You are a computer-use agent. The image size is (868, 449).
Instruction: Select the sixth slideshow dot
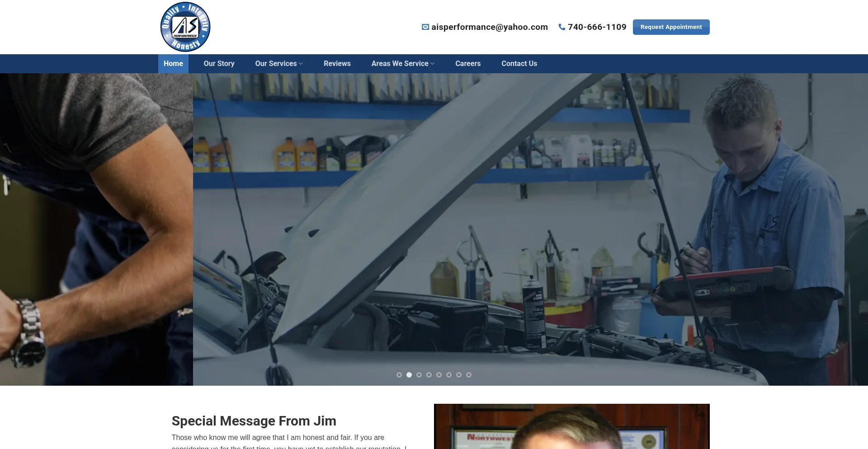click(x=449, y=375)
